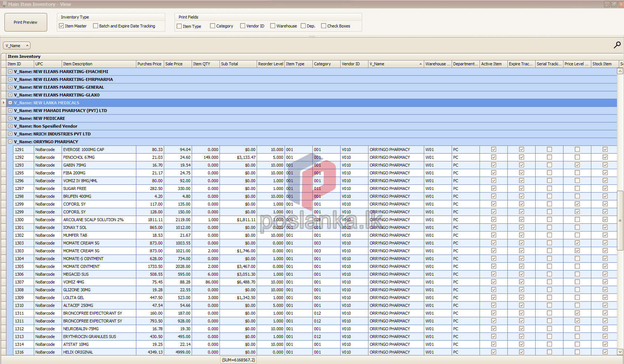Check the Warehouse print field
Viewport: 624px width, 364px height.
coord(273,26)
